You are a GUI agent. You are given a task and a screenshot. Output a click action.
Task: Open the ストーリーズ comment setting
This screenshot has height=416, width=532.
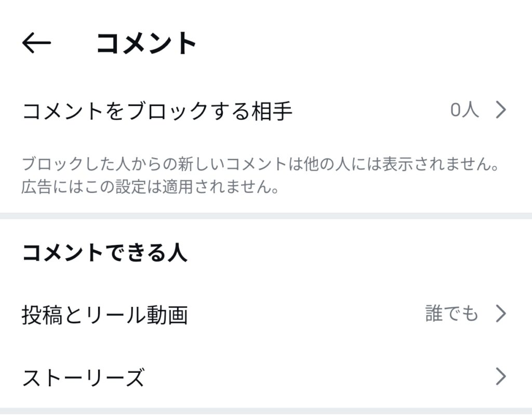(83, 377)
